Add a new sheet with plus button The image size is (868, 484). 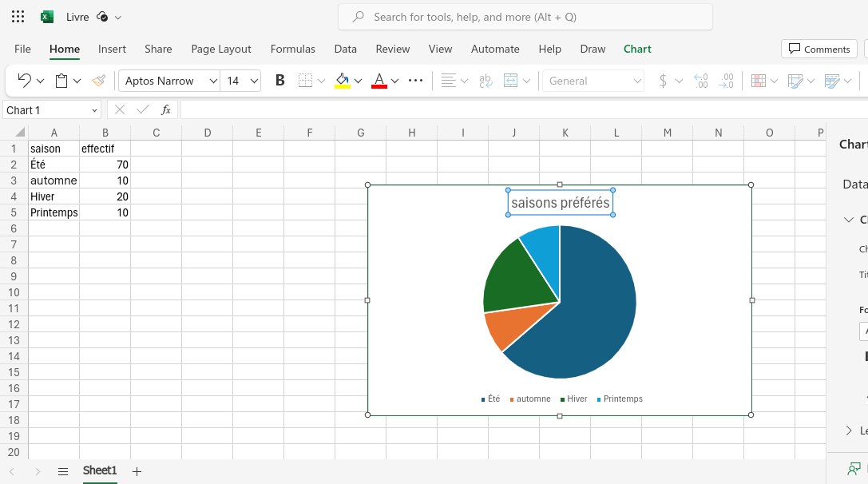[137, 471]
